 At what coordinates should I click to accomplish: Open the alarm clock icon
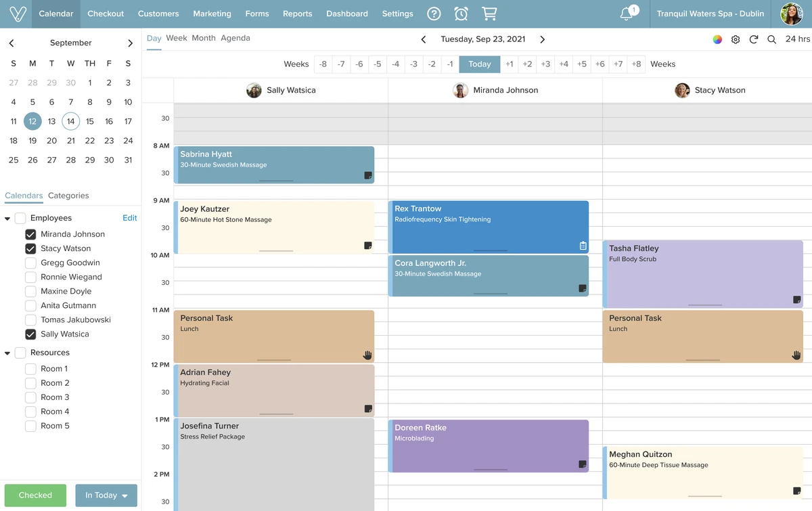coord(461,14)
